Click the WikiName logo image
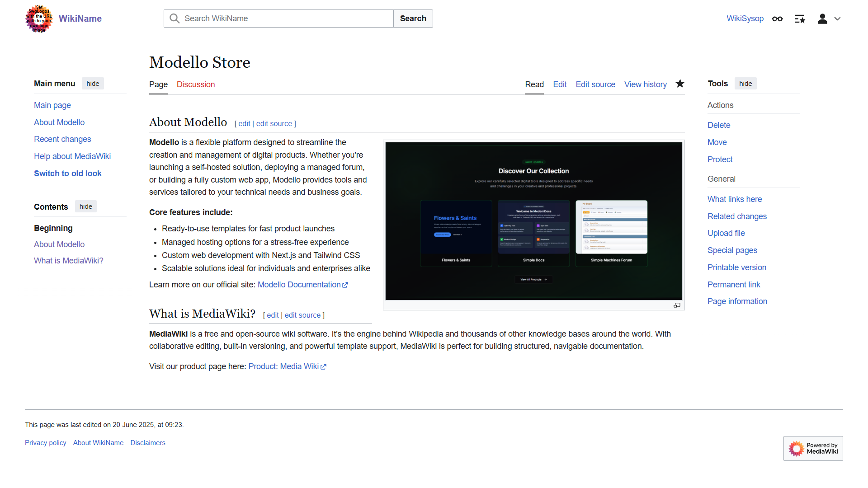This screenshot has height=488, width=868. (39, 19)
